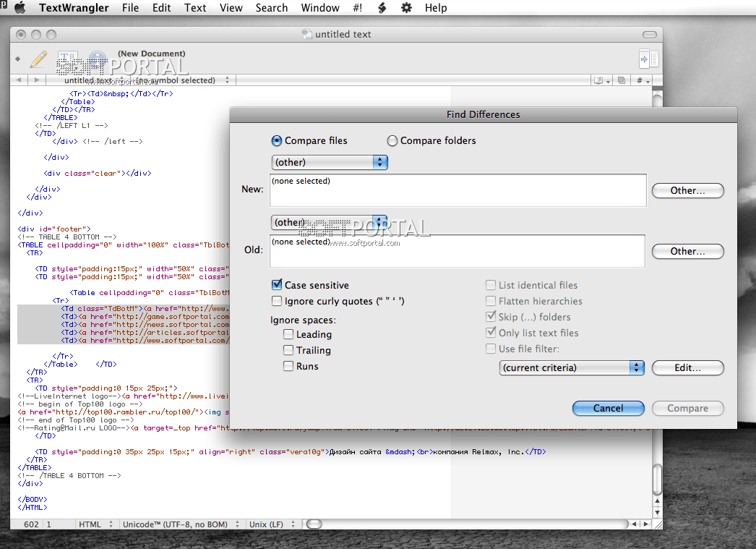Open the HTML language popup in status bar
756x549 pixels.
point(95,524)
